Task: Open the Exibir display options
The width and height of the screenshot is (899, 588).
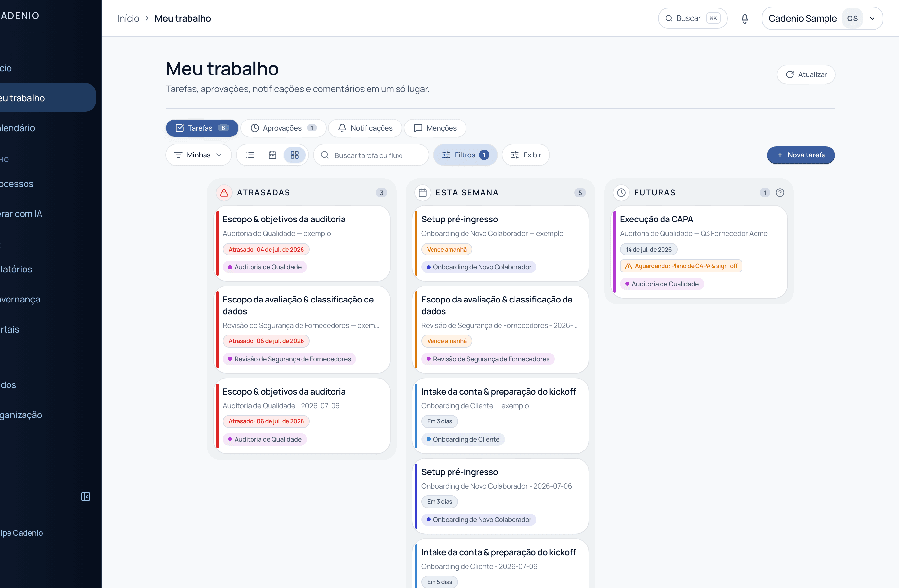Action: [x=526, y=155]
